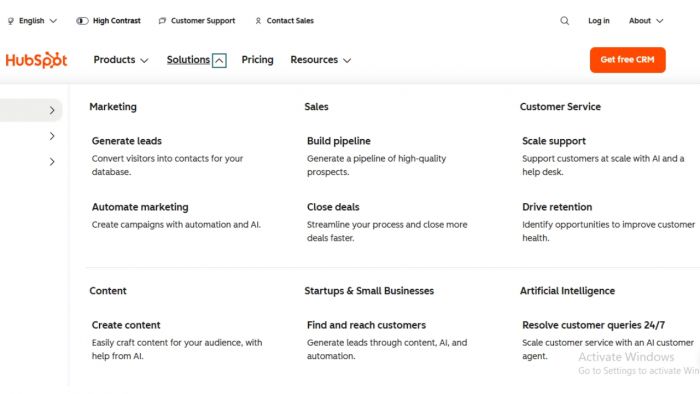Open the Close deals solution link

pos(333,207)
